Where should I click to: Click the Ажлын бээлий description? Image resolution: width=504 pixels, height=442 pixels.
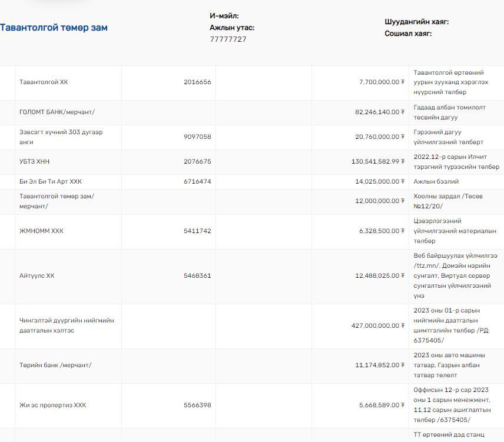click(436, 182)
